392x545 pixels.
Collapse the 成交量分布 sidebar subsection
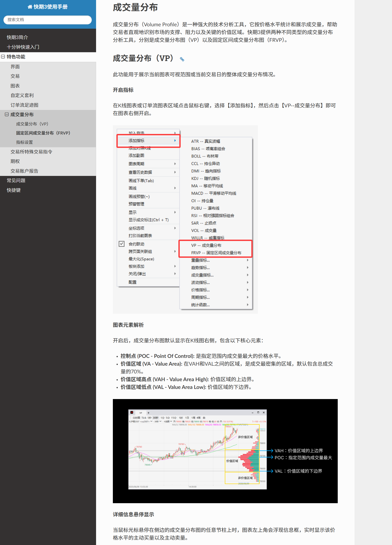point(7,114)
